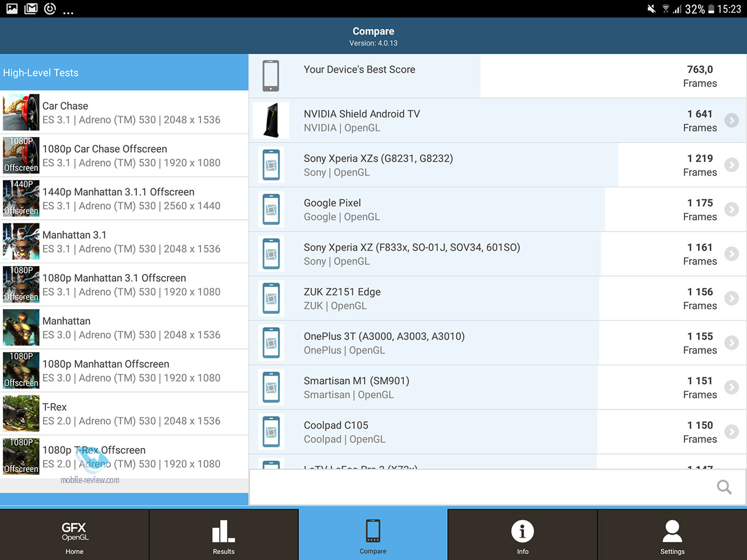747x560 pixels.
Task: Select the Manhattan 3.1 test thumbnail
Action: click(21, 242)
